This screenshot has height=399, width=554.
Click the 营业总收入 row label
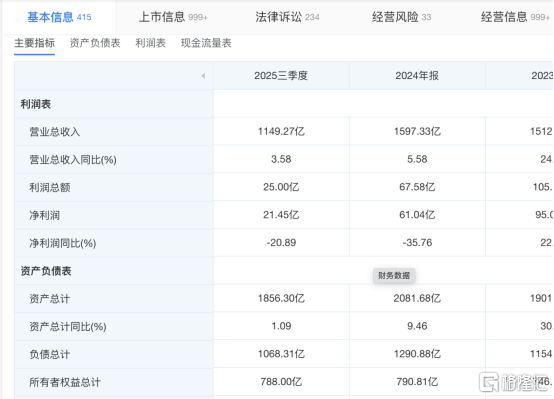point(55,132)
